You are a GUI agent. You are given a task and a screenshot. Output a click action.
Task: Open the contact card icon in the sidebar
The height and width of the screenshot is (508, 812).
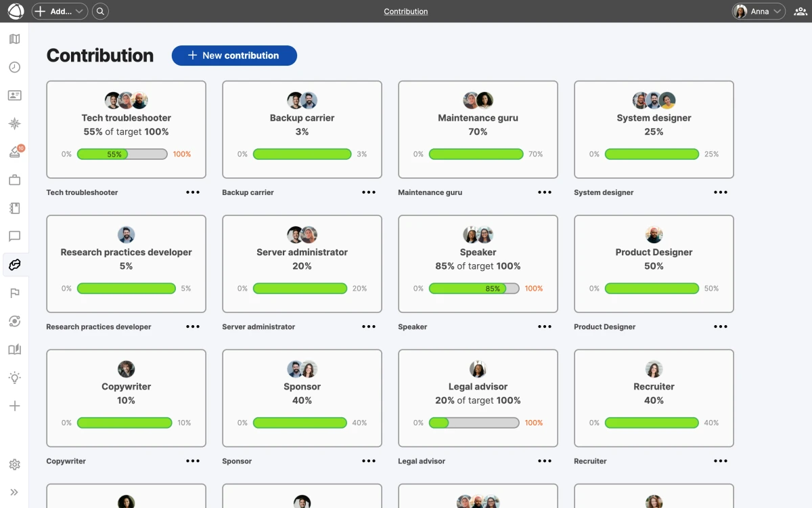point(14,95)
